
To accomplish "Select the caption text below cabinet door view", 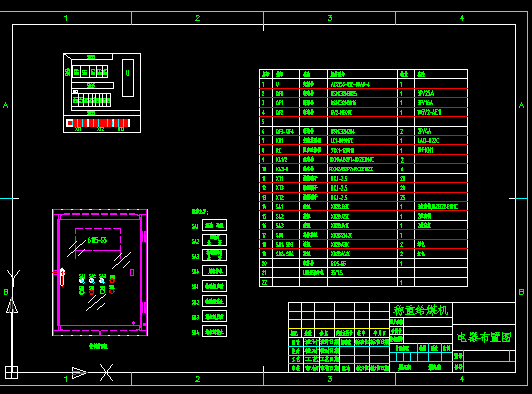I will [x=98, y=346].
